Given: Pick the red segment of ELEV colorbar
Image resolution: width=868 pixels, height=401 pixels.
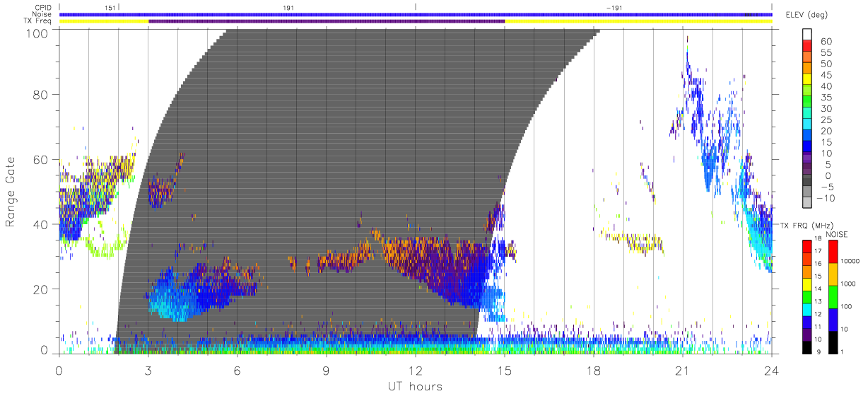Looking at the screenshot, I should pos(807,47).
